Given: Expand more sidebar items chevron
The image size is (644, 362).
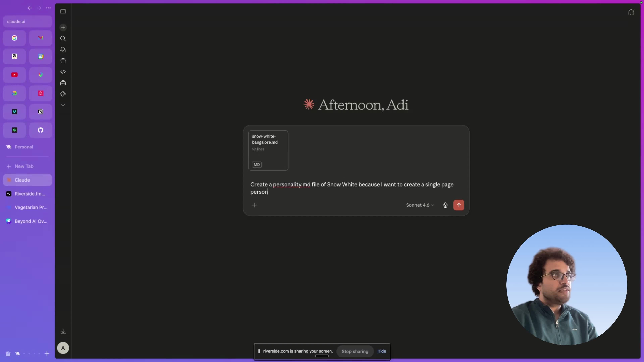Looking at the screenshot, I should (x=63, y=105).
